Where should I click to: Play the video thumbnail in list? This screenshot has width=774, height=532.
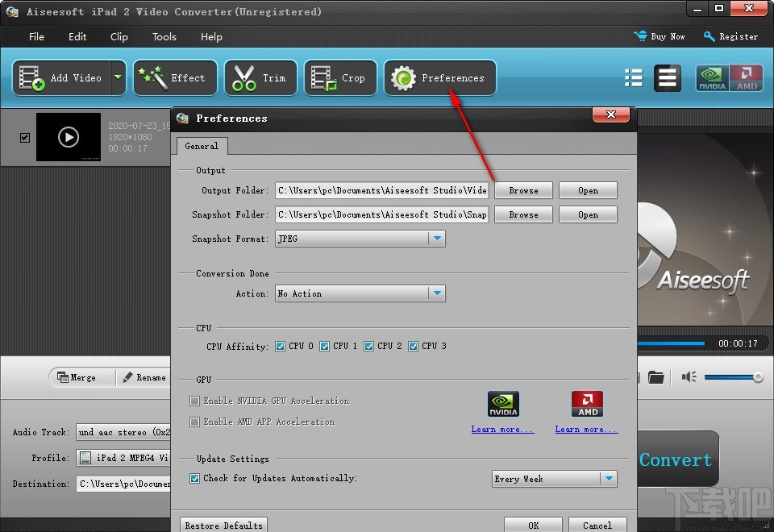(x=69, y=137)
